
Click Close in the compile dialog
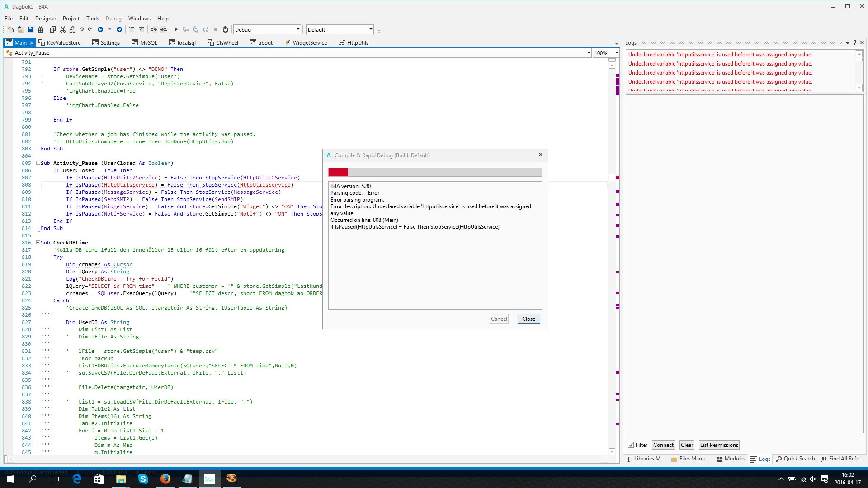(528, 319)
